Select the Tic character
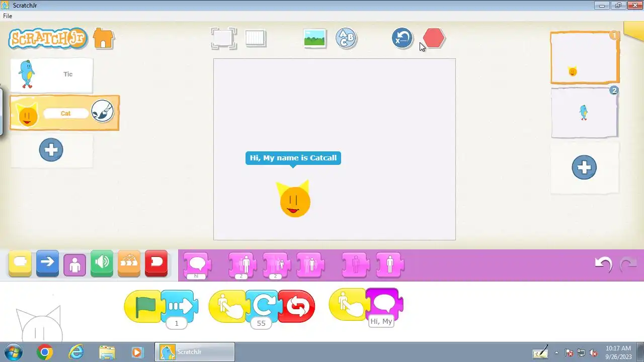The width and height of the screenshot is (644, 362). pyautogui.click(x=51, y=75)
